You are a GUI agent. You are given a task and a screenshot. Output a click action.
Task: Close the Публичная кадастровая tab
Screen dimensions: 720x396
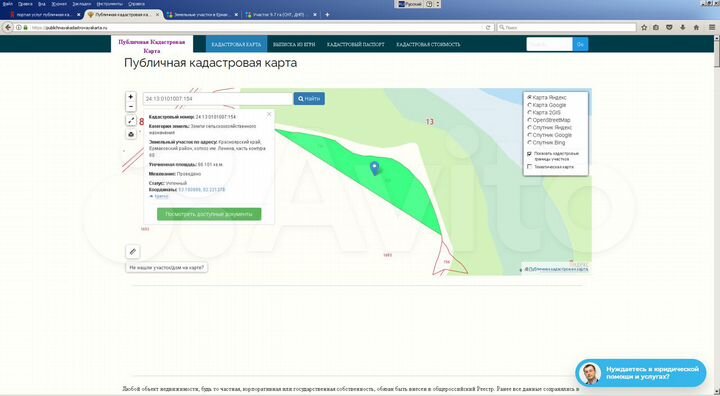pyautogui.click(x=158, y=15)
